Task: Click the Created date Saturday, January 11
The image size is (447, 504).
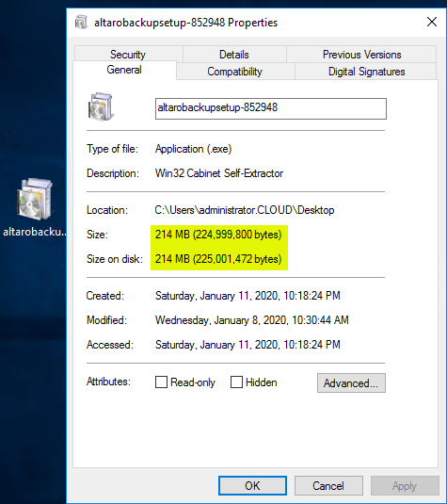Action: pyautogui.click(x=247, y=296)
